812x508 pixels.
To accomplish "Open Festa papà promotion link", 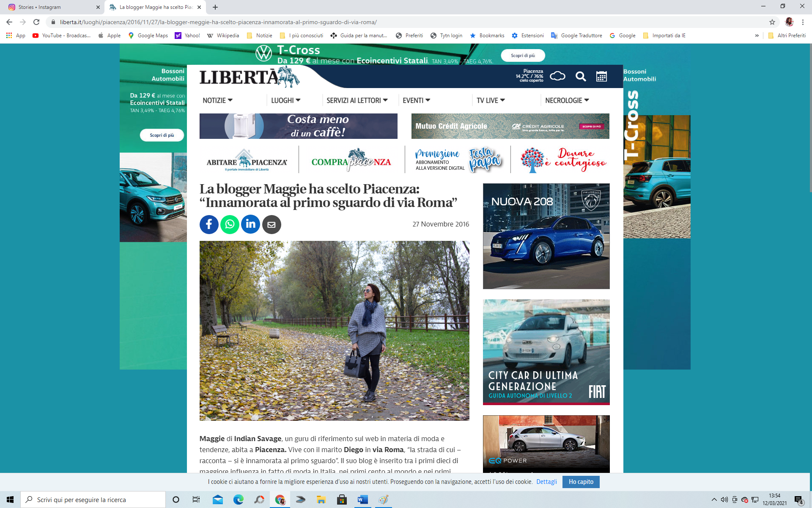I will click(458, 160).
